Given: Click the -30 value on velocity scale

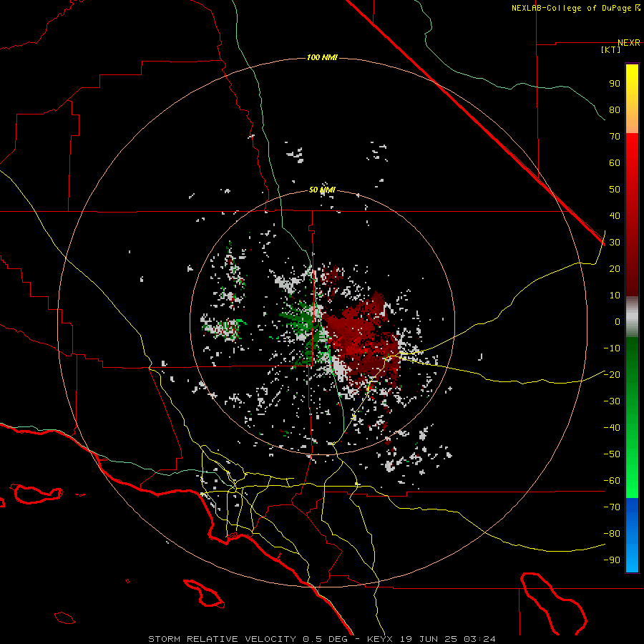Looking at the screenshot, I should click(x=612, y=401).
